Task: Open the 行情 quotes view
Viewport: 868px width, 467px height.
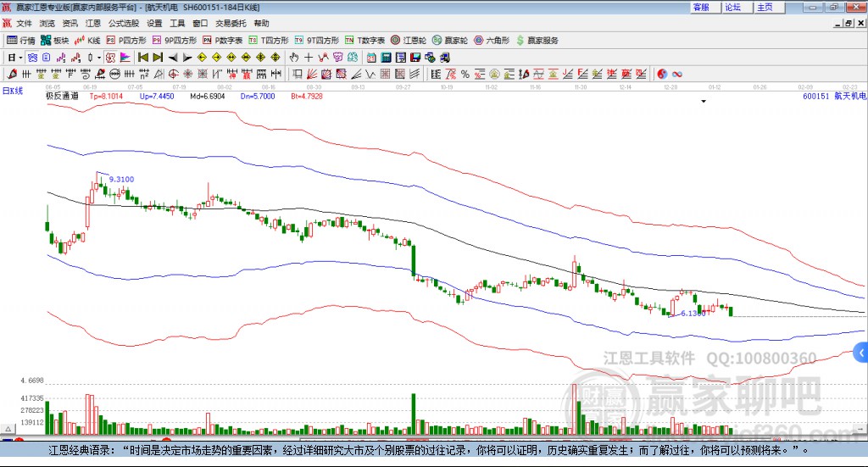Action: [x=21, y=41]
